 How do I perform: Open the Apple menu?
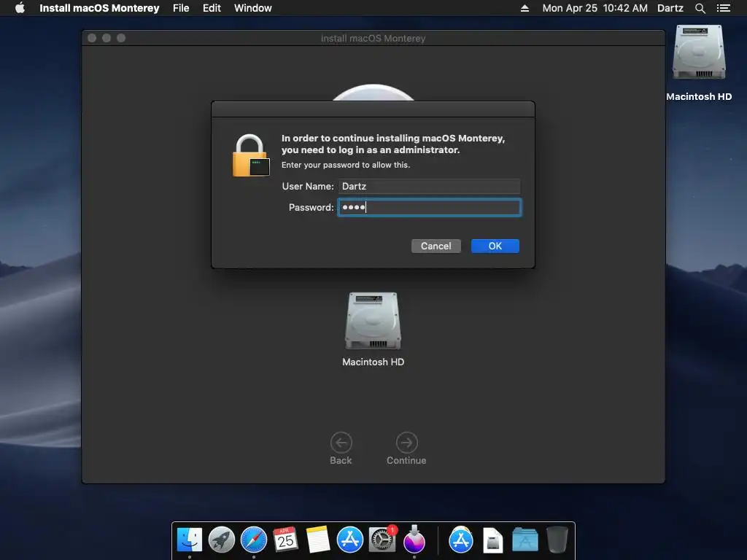coord(20,8)
